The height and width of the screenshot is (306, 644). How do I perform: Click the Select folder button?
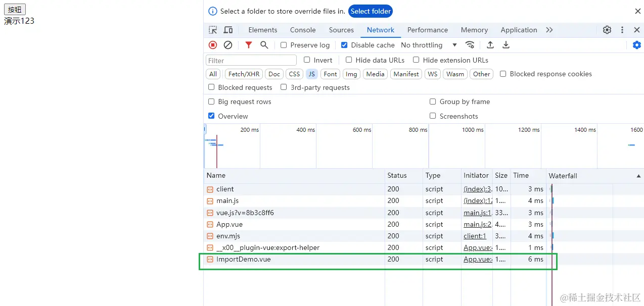(x=371, y=11)
